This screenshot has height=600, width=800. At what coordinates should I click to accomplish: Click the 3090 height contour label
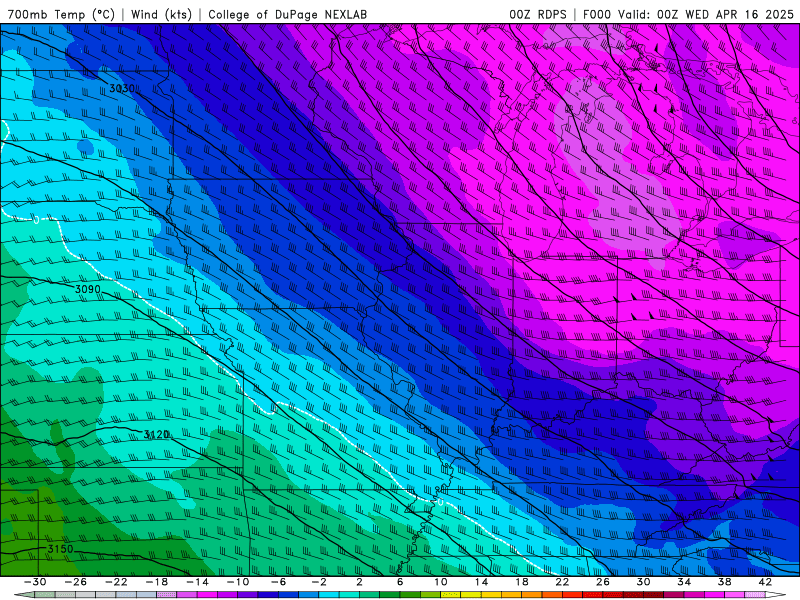tap(88, 289)
